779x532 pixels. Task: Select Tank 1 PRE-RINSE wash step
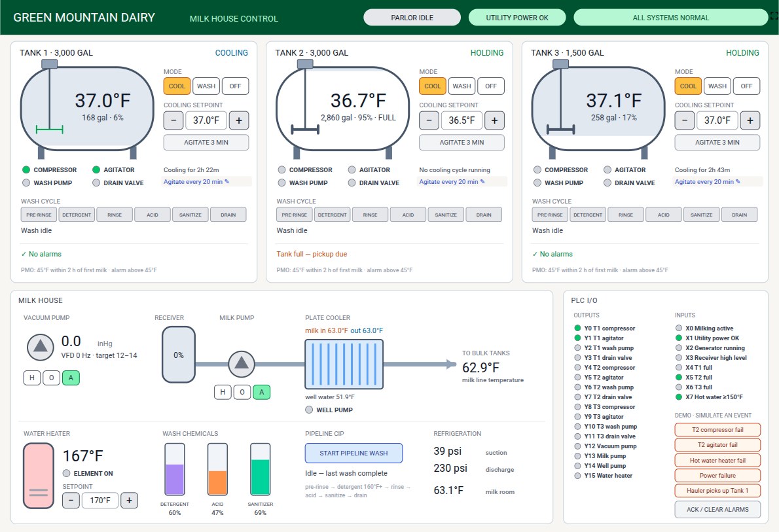[39, 215]
